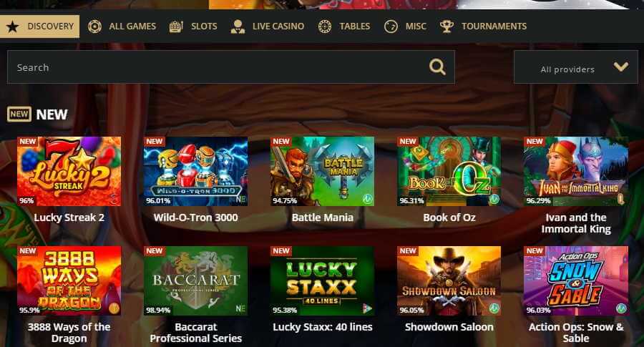Switch to the Slots tab

193,26
